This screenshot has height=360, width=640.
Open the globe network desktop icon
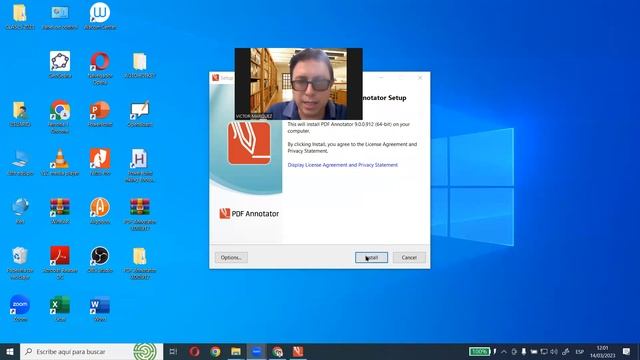tap(20, 210)
